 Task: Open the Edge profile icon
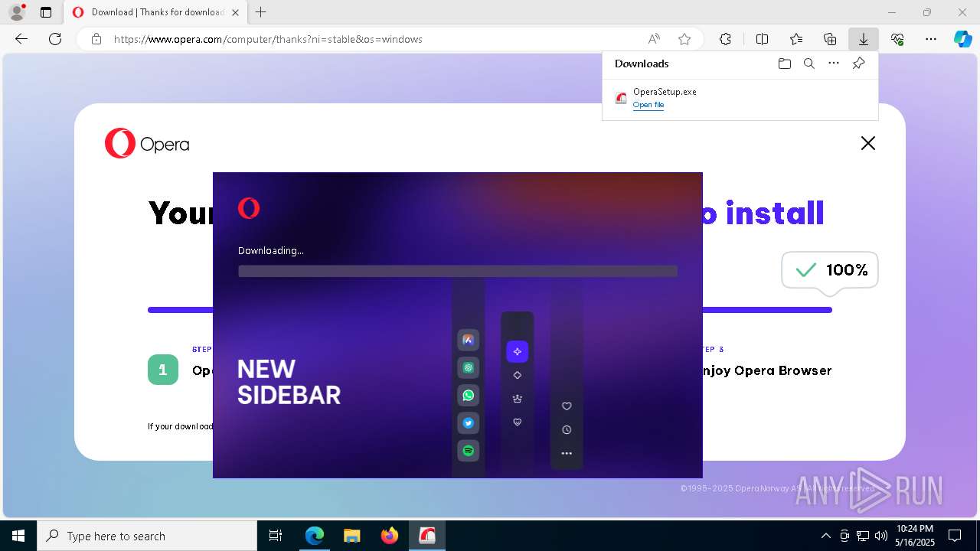tap(16, 12)
